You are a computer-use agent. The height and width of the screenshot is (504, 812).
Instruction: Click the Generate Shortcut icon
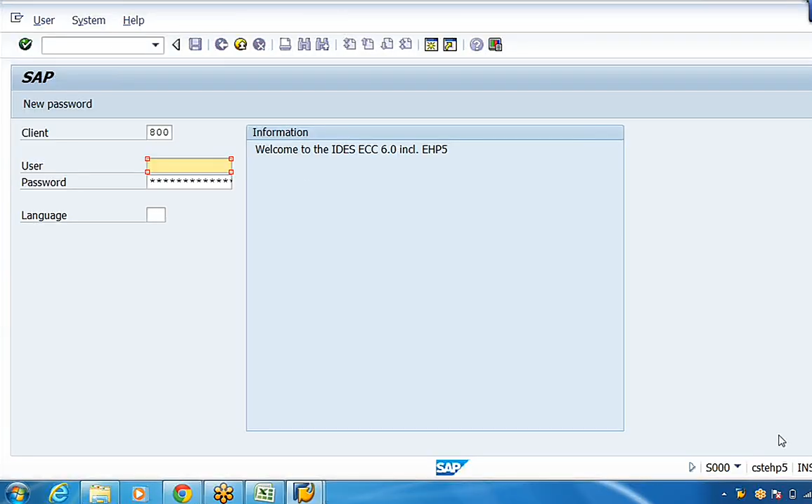[x=450, y=44]
